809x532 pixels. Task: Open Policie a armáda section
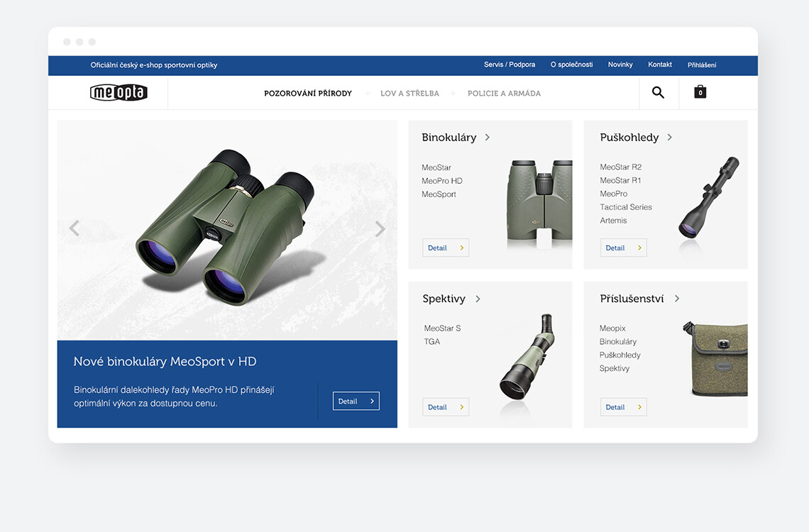point(504,94)
